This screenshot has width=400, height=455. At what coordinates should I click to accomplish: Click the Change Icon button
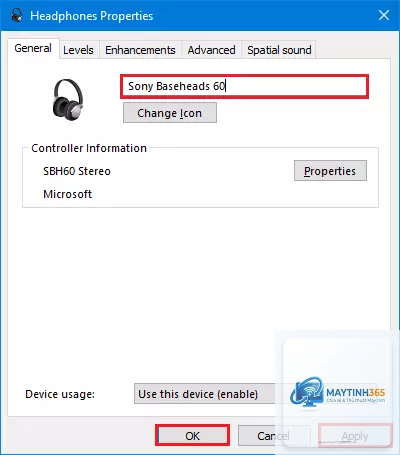(170, 113)
